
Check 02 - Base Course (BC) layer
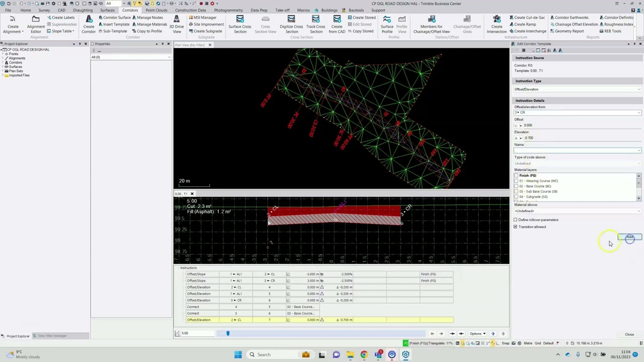[x=516, y=186]
